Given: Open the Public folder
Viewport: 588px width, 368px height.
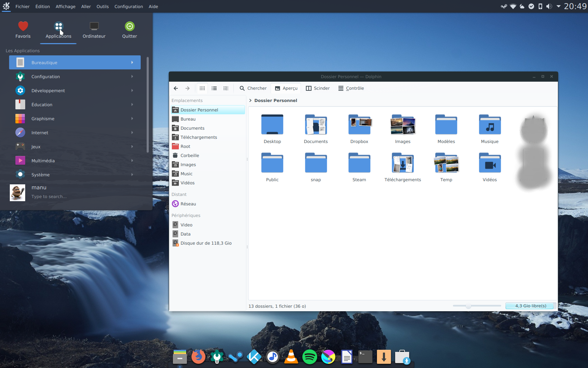Looking at the screenshot, I should click(272, 167).
